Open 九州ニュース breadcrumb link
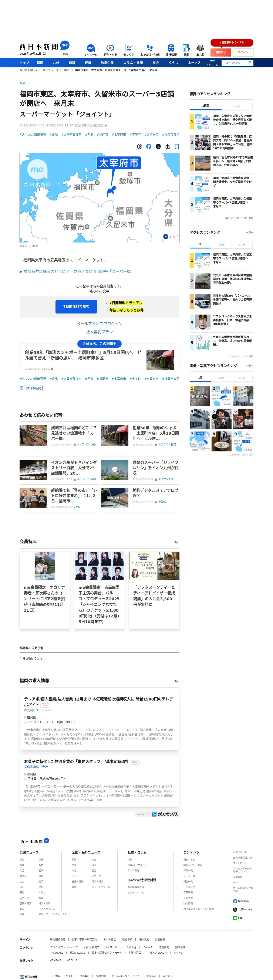This screenshot has height=980, width=273. tap(51, 70)
